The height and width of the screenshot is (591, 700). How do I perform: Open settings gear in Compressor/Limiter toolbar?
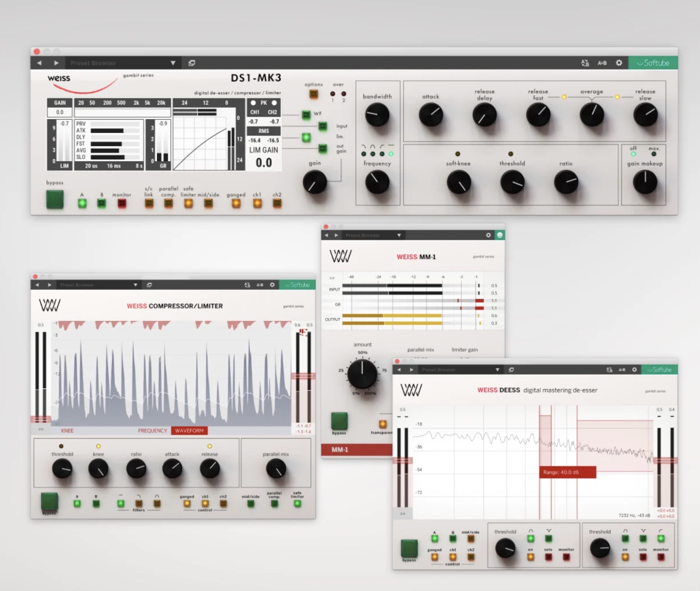tap(273, 285)
